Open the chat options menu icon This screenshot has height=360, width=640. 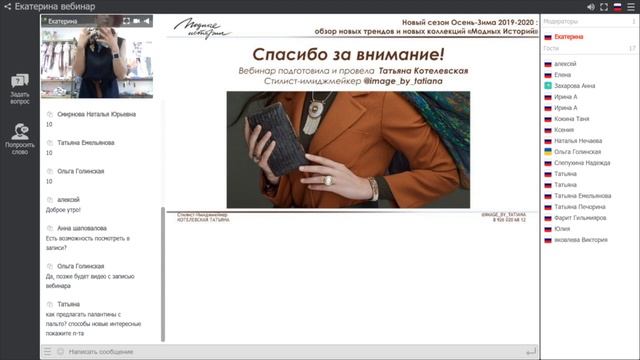(x=48, y=351)
